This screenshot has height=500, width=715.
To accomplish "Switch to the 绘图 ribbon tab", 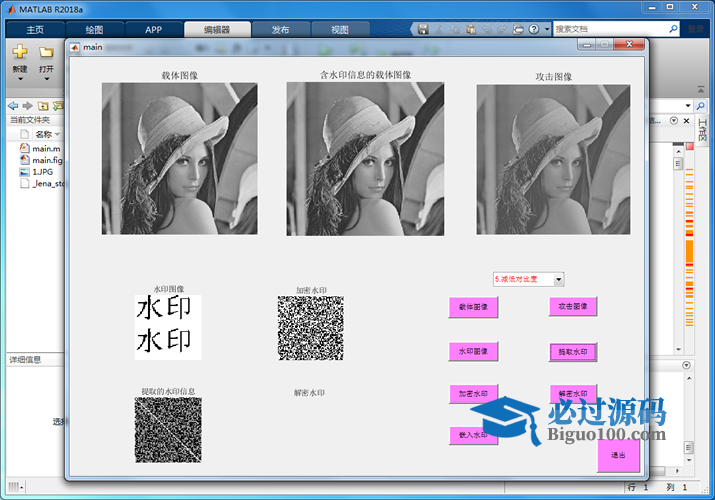I will coord(94,30).
